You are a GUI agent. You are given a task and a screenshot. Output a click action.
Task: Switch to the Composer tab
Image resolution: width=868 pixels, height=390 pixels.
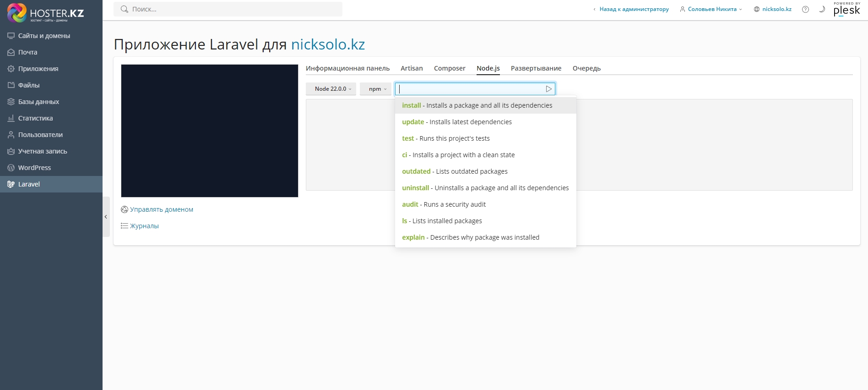[x=450, y=68]
